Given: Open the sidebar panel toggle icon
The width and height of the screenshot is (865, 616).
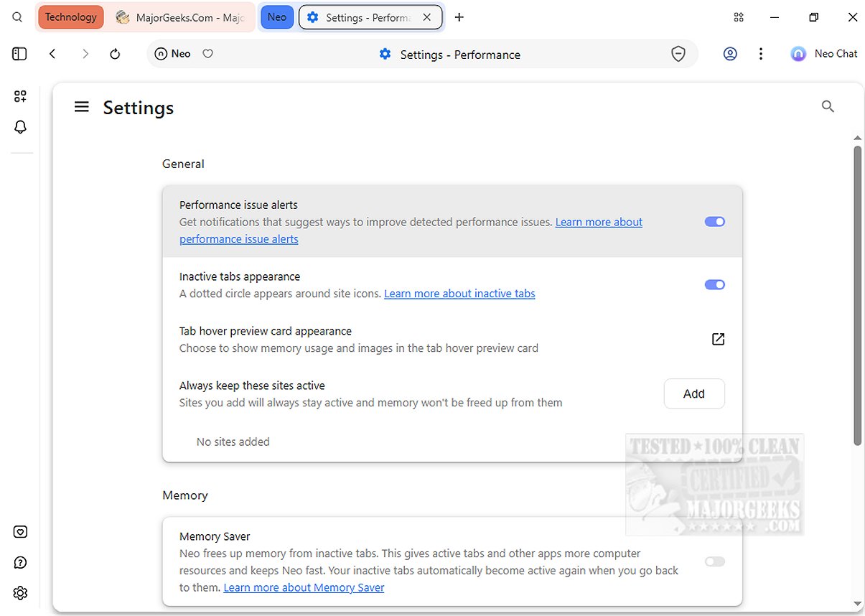Looking at the screenshot, I should (19, 54).
